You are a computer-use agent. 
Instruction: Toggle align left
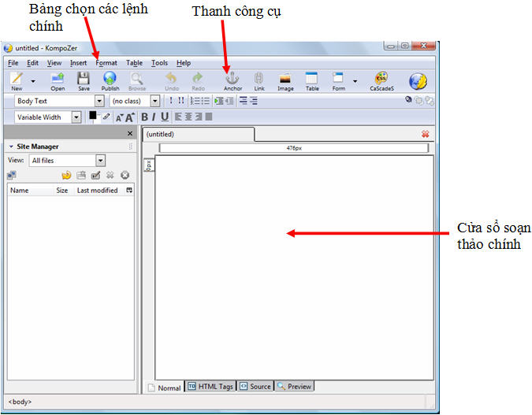click(x=178, y=117)
